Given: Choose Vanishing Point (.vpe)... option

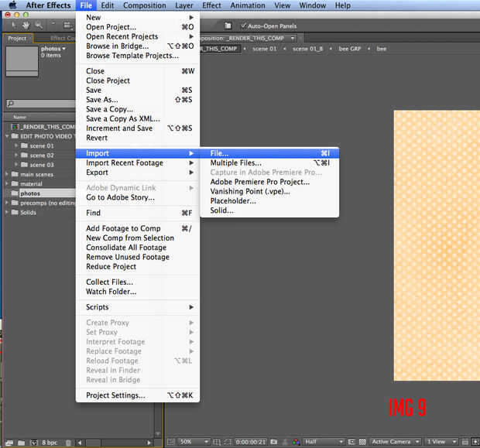Looking at the screenshot, I should pyautogui.click(x=269, y=191).
